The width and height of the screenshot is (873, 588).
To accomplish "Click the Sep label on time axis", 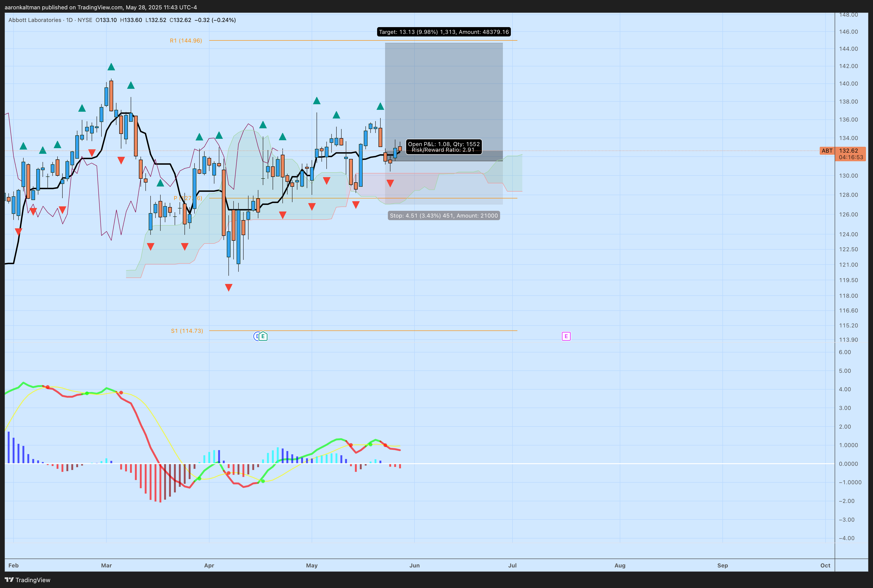I will [x=723, y=566].
